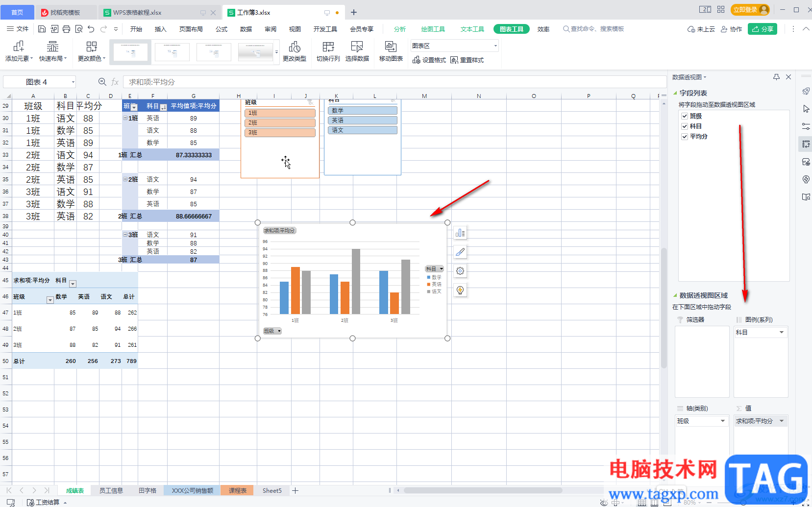Open the 文件 menu
The width and height of the screenshot is (812, 507).
(18, 29)
